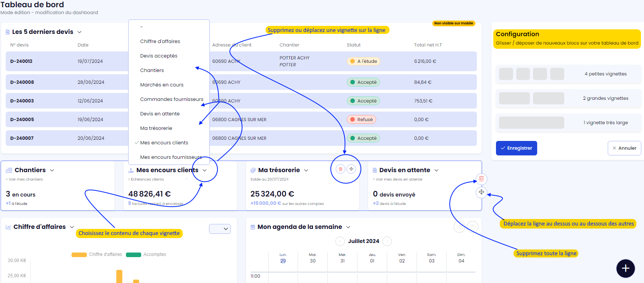Click the Annuler button
Image resolution: width=644 pixels, height=283 pixels.
tap(624, 148)
